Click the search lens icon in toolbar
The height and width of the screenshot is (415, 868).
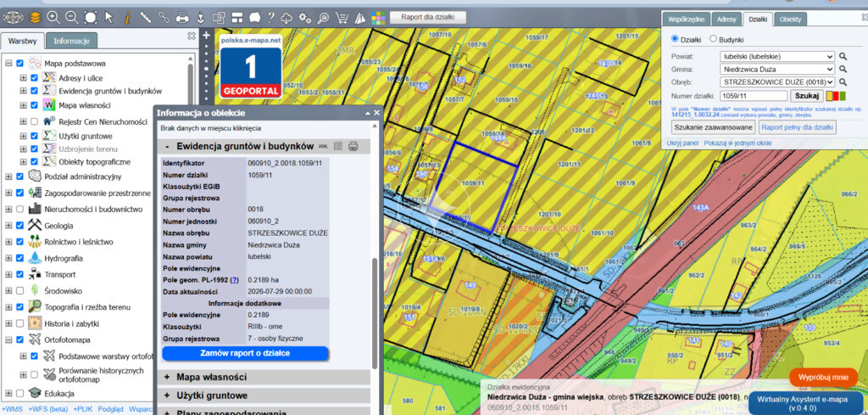(324, 18)
